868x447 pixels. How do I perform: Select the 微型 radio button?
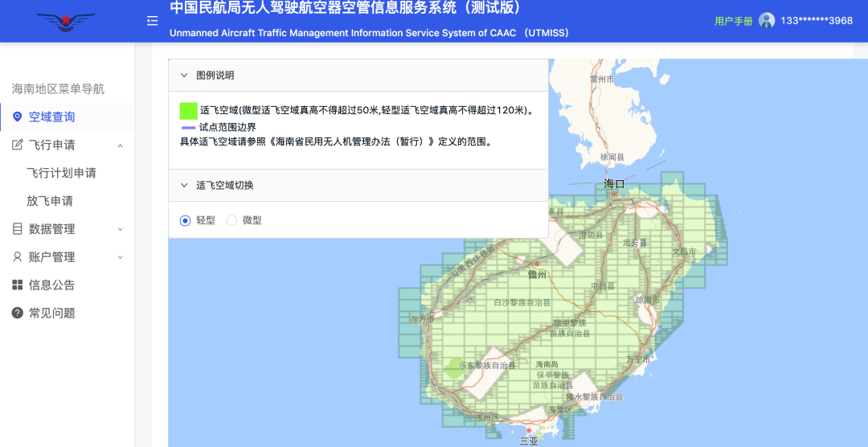point(231,220)
